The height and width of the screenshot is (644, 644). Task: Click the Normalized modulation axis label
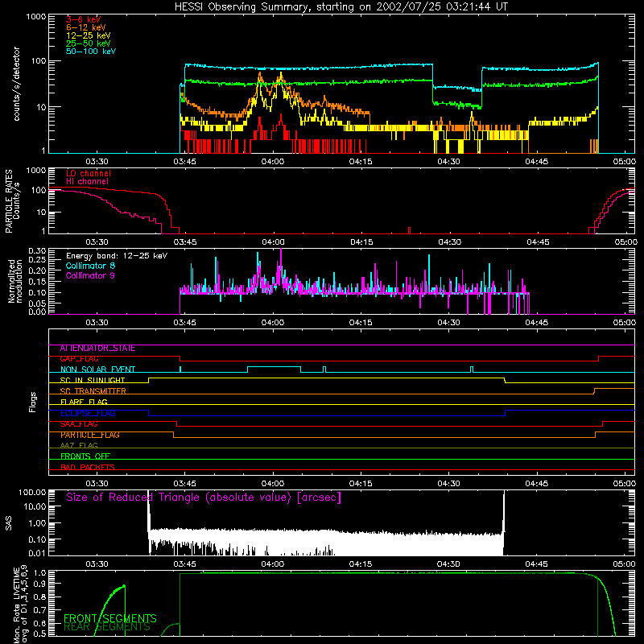click(15, 281)
